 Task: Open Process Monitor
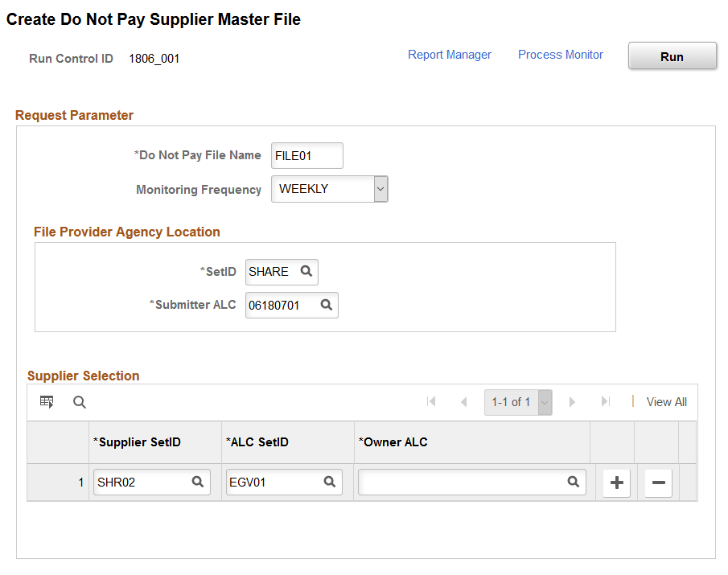click(x=560, y=55)
